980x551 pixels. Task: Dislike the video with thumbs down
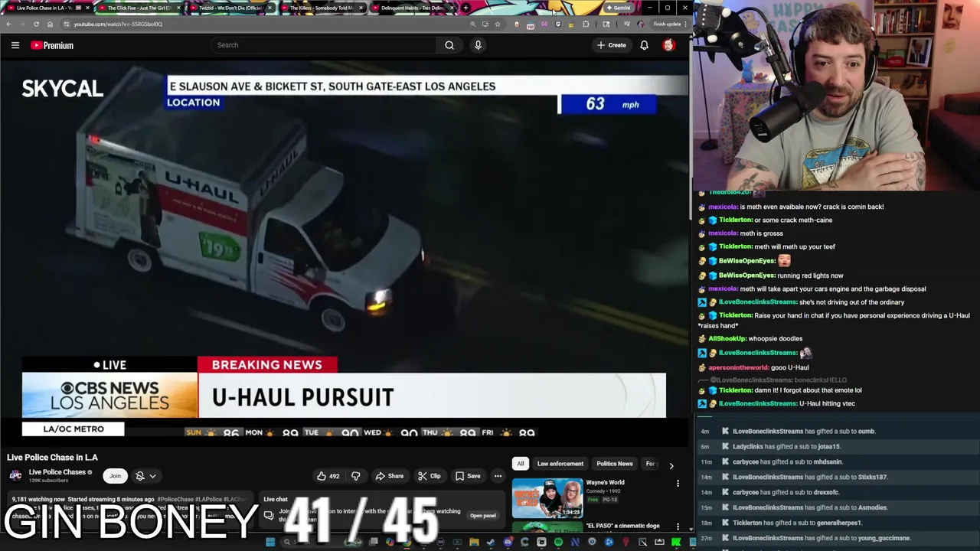[x=356, y=476]
